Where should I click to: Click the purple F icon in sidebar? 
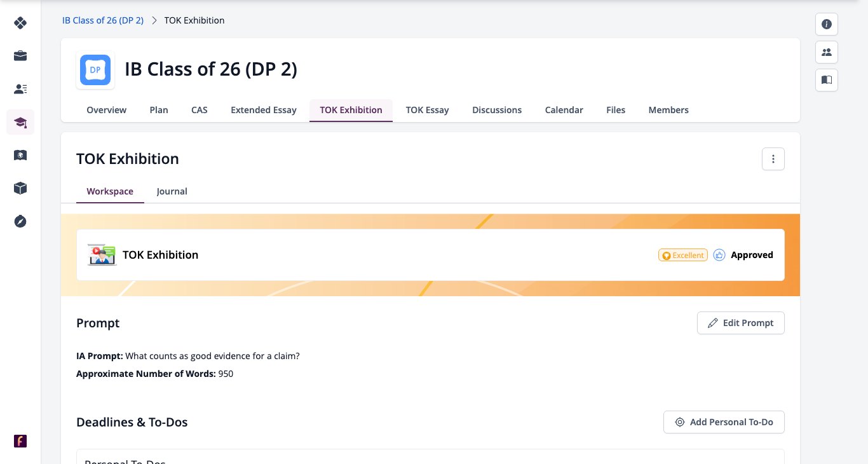(20, 441)
